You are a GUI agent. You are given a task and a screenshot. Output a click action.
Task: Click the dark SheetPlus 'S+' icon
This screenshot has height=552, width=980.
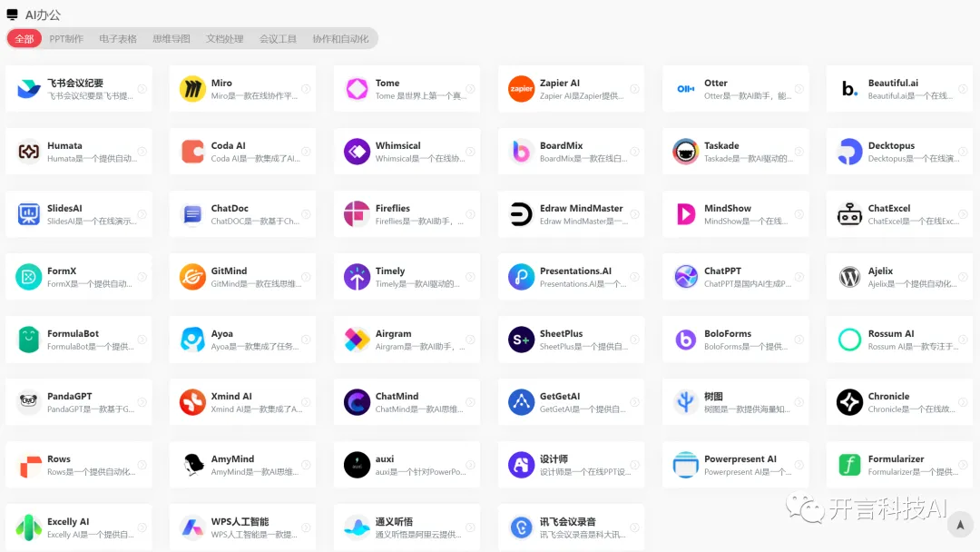(x=521, y=340)
